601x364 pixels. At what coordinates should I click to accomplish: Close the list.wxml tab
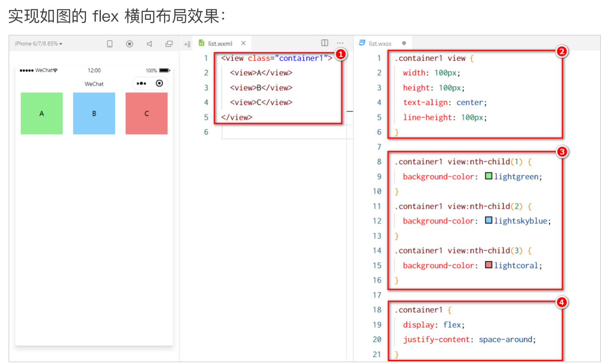tap(243, 43)
